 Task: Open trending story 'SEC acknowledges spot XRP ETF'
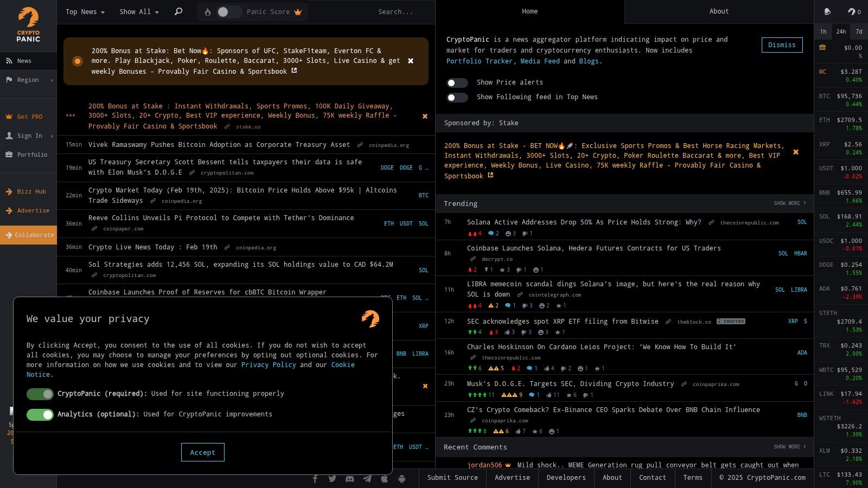pos(563,322)
